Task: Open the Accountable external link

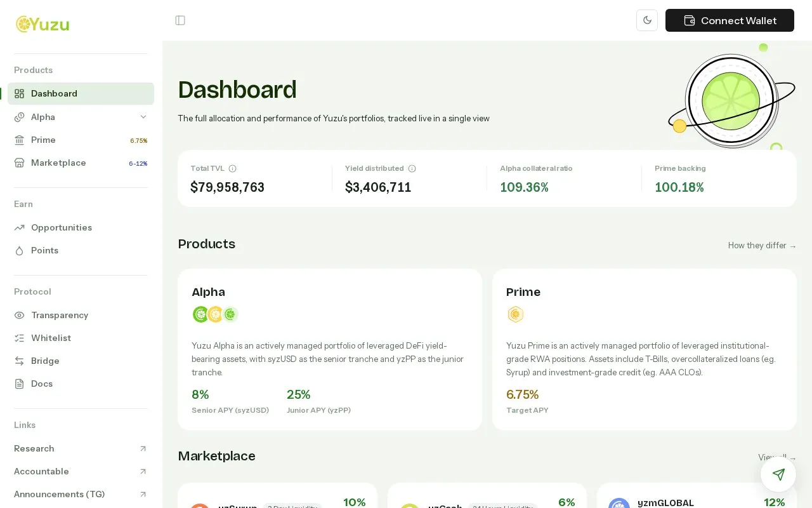Action: coord(81,471)
